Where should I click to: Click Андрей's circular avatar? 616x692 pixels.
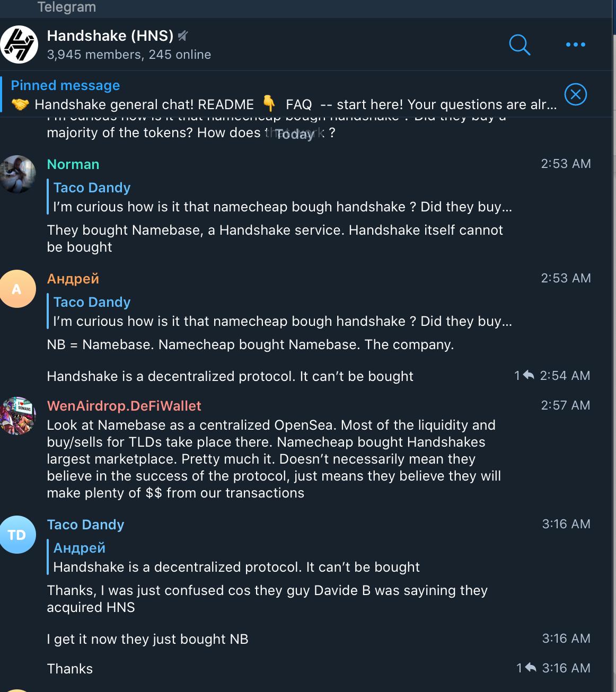pos(18,289)
